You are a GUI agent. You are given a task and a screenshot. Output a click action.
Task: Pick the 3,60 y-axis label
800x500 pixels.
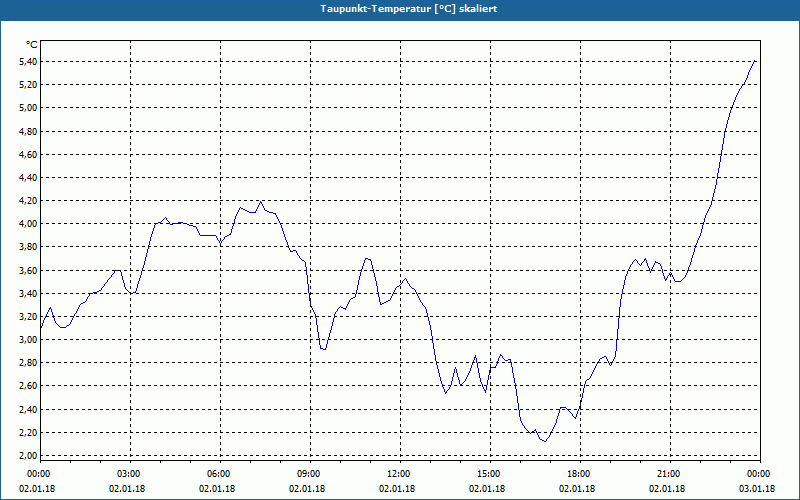[x=29, y=270]
